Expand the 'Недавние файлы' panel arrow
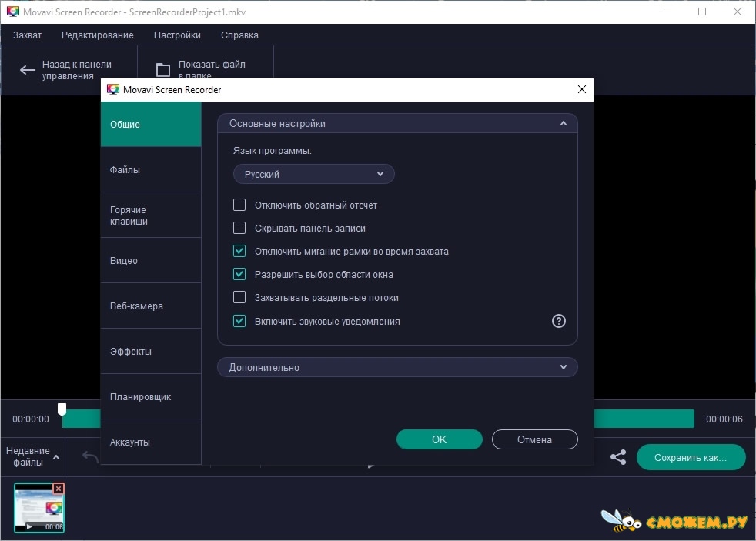The height and width of the screenshot is (541, 756). tap(56, 456)
